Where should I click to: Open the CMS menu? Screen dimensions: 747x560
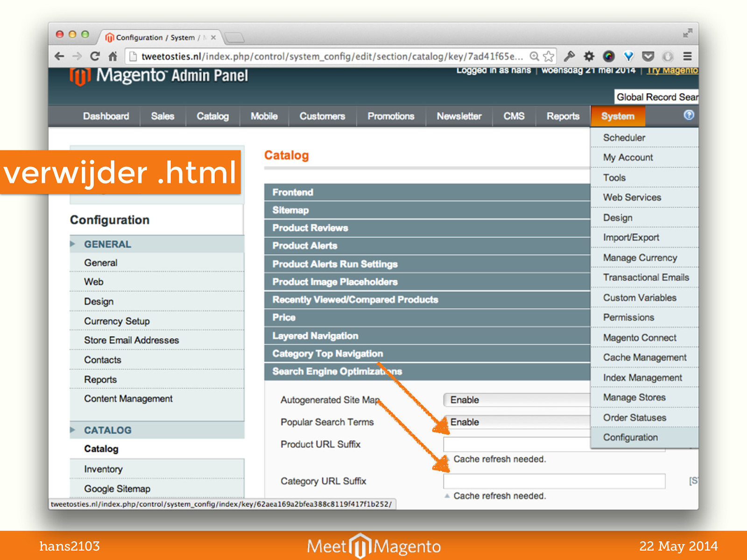[514, 116]
